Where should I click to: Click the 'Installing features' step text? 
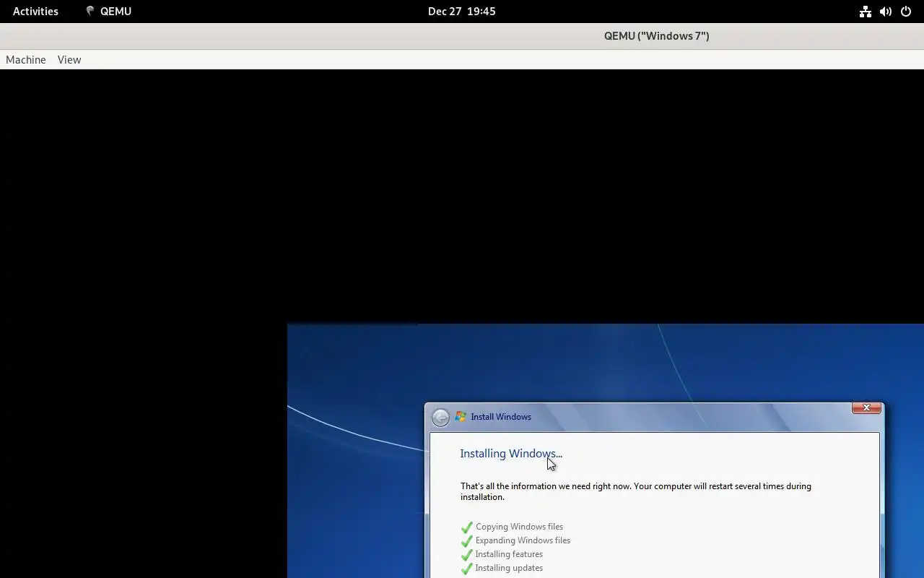509,554
